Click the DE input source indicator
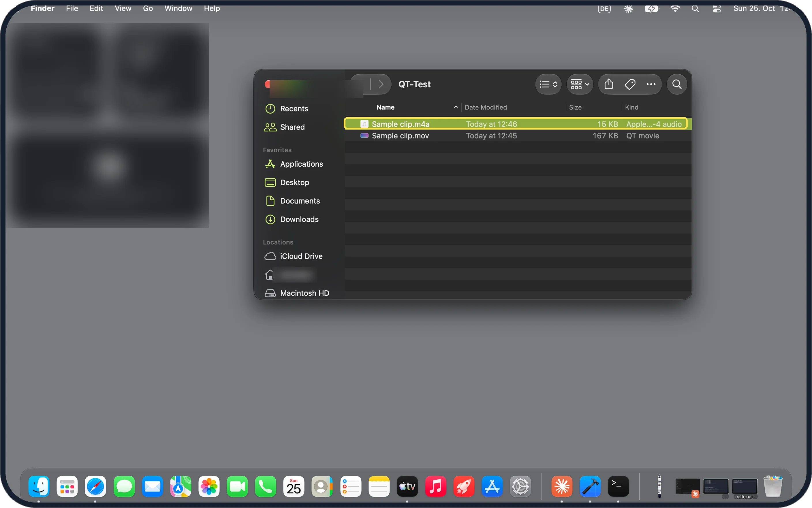 point(604,9)
